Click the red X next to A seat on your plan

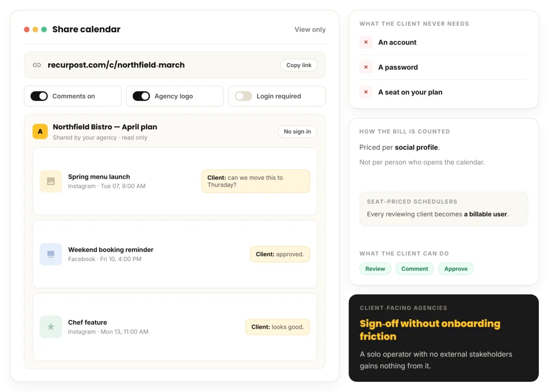(x=366, y=92)
